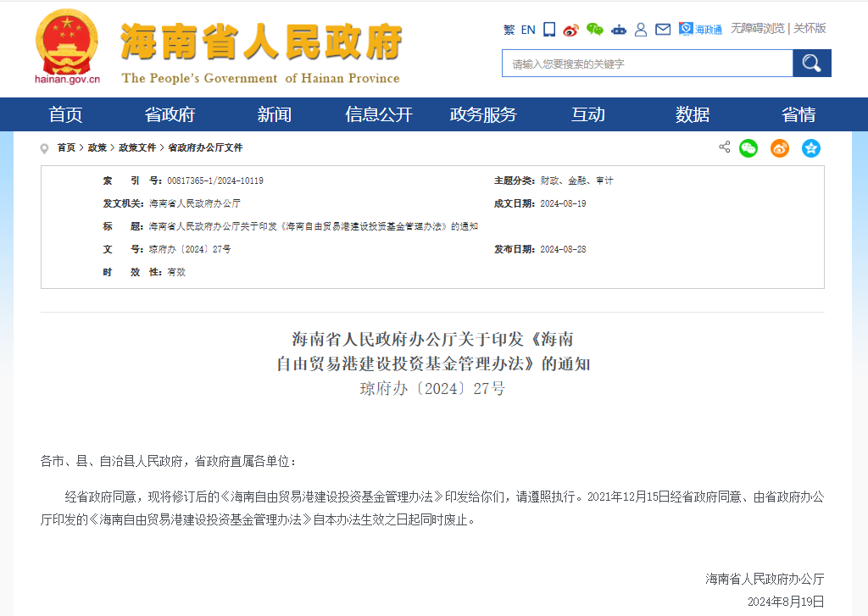Switch site language to EN
This screenshot has width=868, height=616.
(528, 28)
